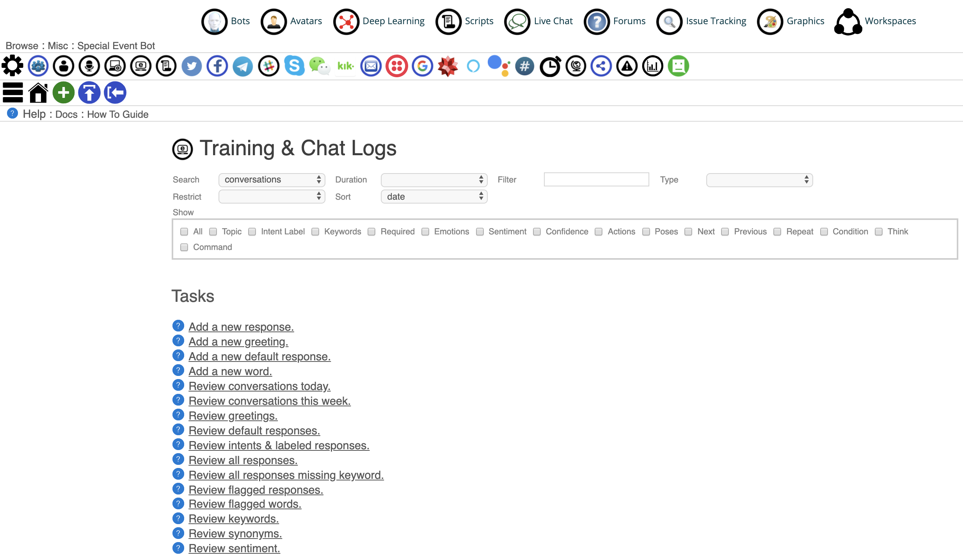Image resolution: width=963 pixels, height=560 pixels.
Task: Open the hamburger menu icon
Action: coord(13,93)
